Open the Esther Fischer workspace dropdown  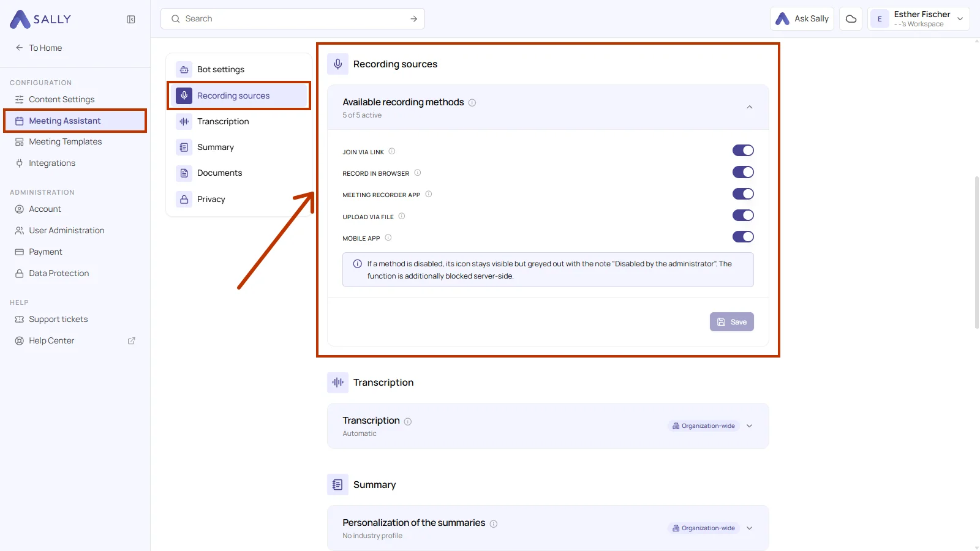pyautogui.click(x=919, y=19)
